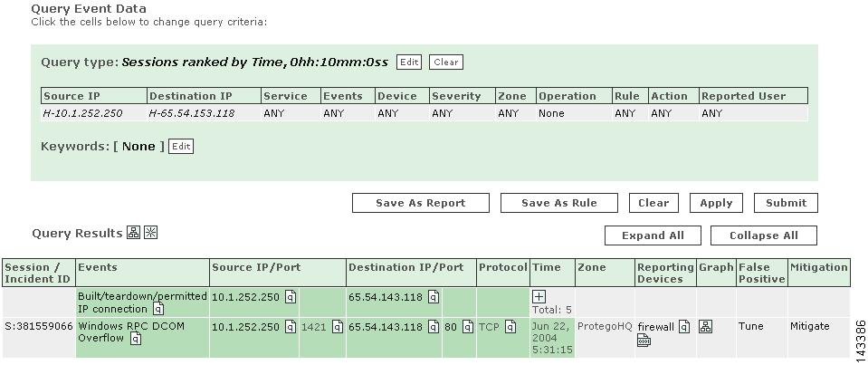This screenshot has height=365, width=868.
Task: Click query icon next to source port 1421
Action: [x=337, y=327]
